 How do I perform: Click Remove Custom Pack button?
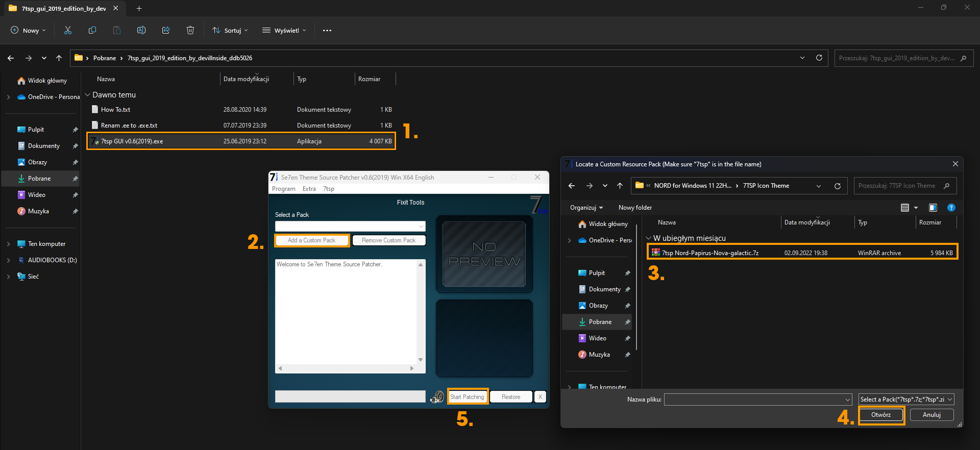click(389, 240)
